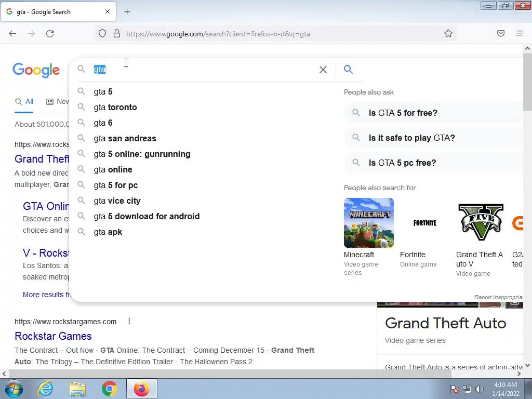Select the gta - Google Search tab

tap(59, 12)
